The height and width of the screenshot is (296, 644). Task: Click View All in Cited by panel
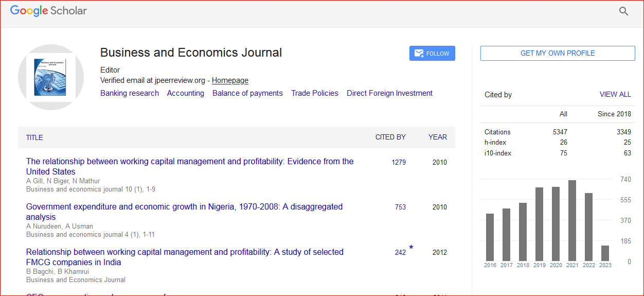click(615, 95)
